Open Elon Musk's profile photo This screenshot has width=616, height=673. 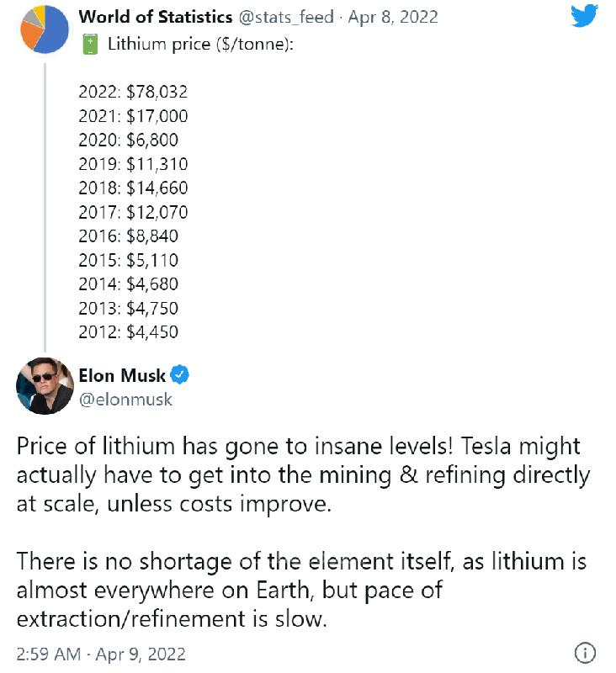45,386
